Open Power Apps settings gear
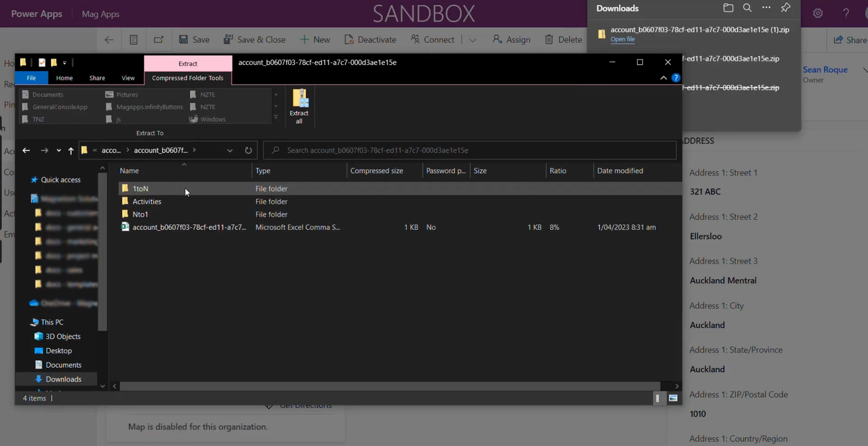Image resolution: width=868 pixels, height=446 pixels. [818, 13]
